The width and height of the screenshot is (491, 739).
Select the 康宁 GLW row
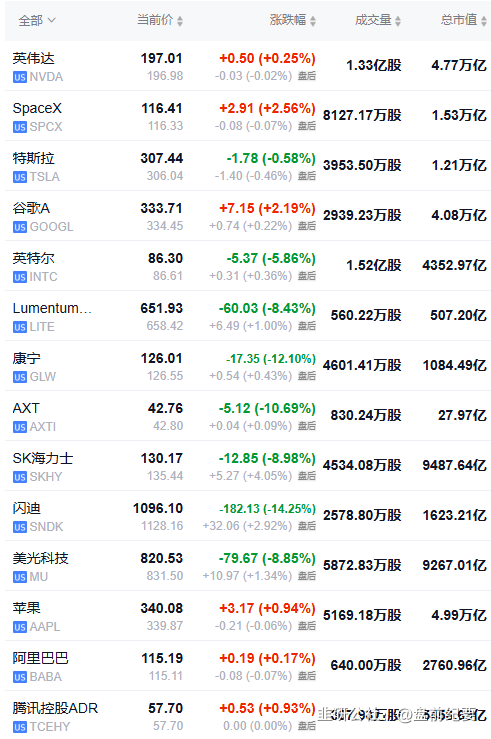[x=248, y=366]
